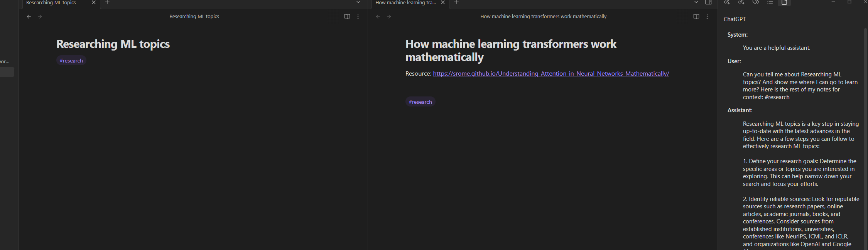Navigate back in Researching ML topics pane

(29, 17)
